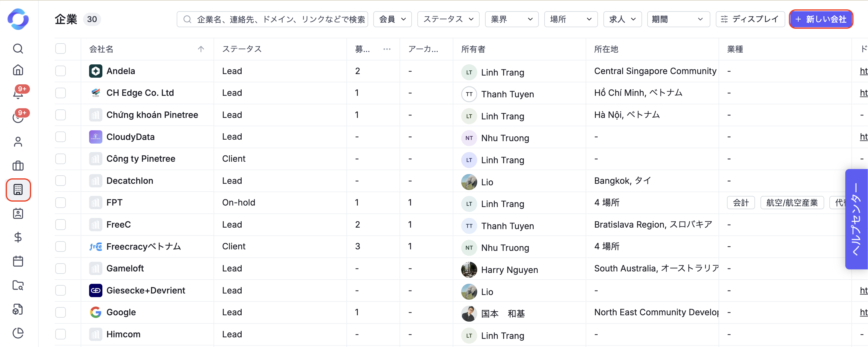Open the ヘルプセンター side tab

856,219
